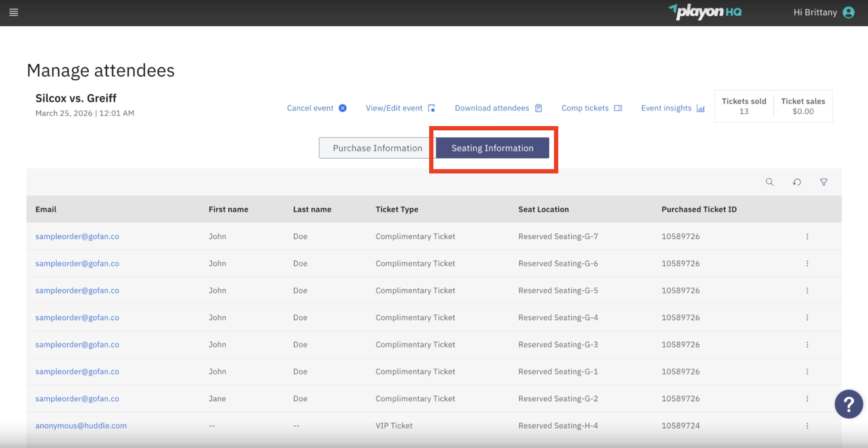
Task: Click the First name column header
Action: pyautogui.click(x=228, y=209)
